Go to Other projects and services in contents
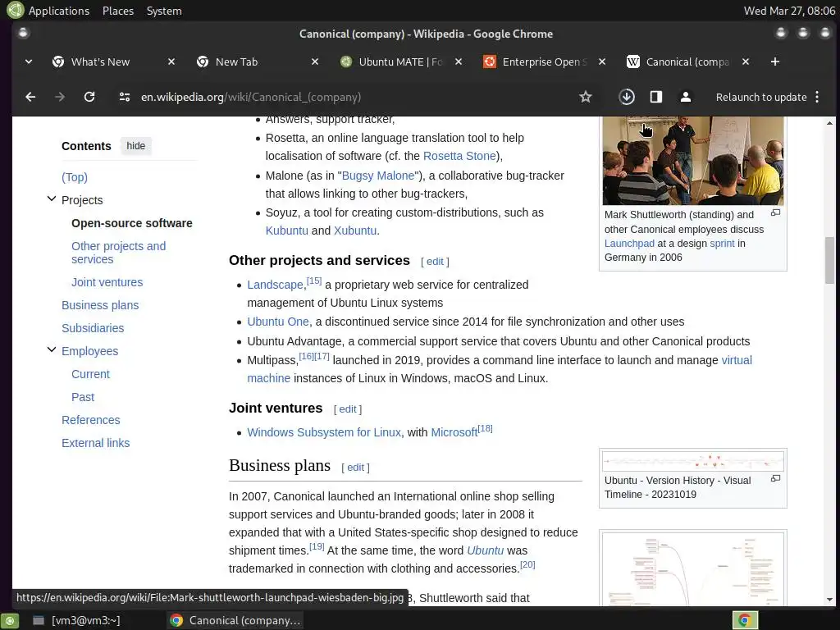 [119, 253]
